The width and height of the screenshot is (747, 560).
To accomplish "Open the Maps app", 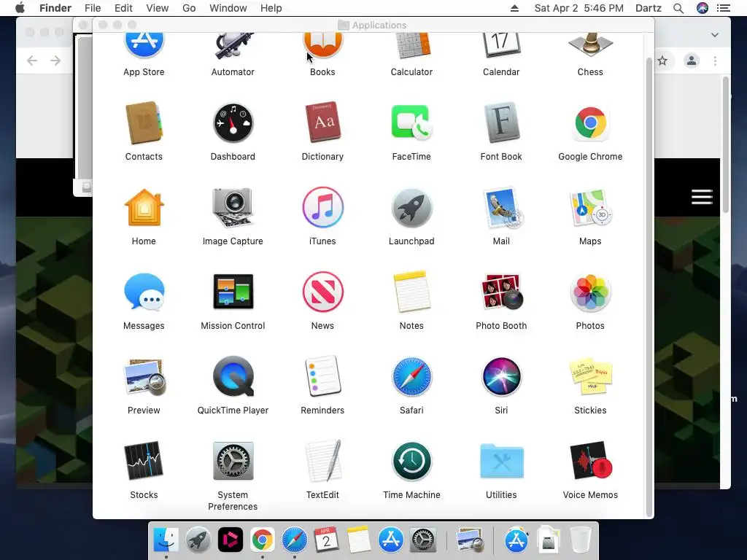I will coord(590,208).
